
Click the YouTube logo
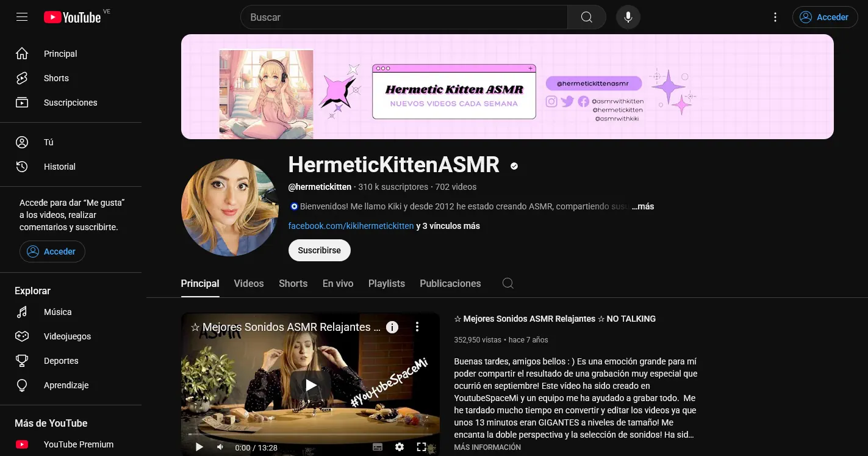pyautogui.click(x=72, y=17)
